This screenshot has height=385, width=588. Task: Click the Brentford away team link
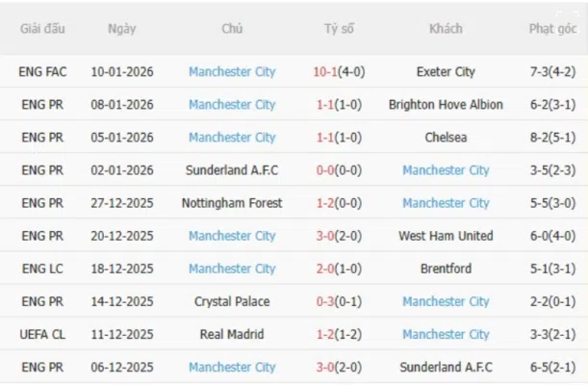pyautogui.click(x=446, y=269)
